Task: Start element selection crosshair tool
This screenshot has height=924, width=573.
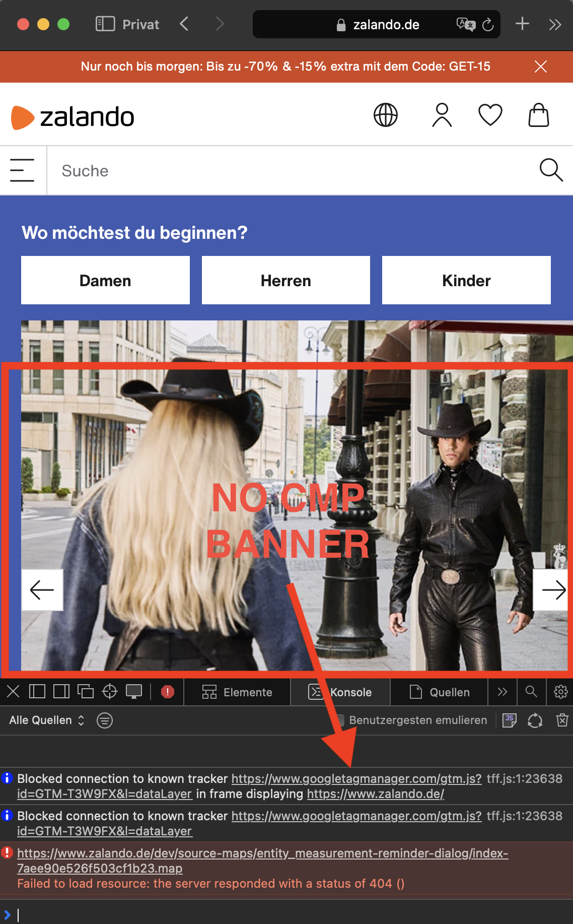Action: click(x=110, y=692)
